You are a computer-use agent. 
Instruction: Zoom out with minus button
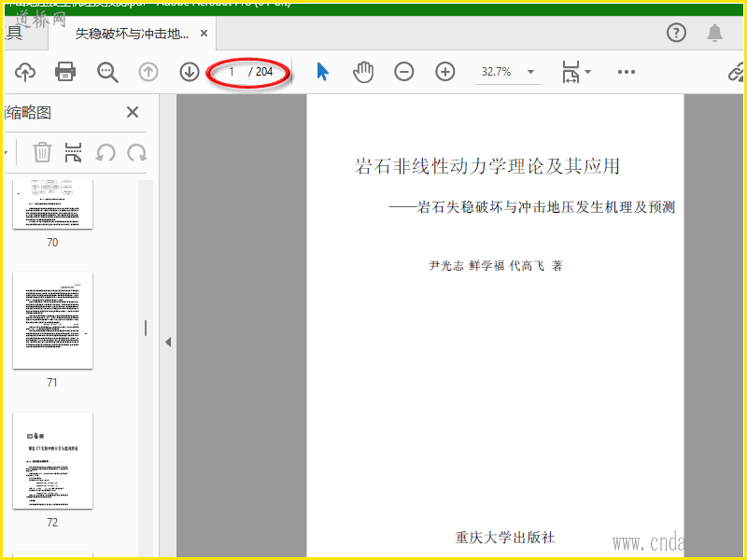click(404, 73)
